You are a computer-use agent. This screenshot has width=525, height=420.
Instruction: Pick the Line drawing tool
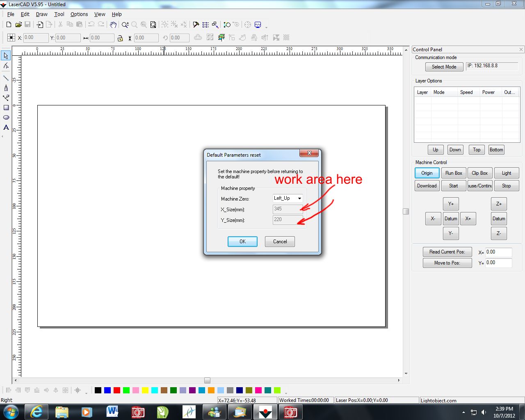(x=6, y=78)
